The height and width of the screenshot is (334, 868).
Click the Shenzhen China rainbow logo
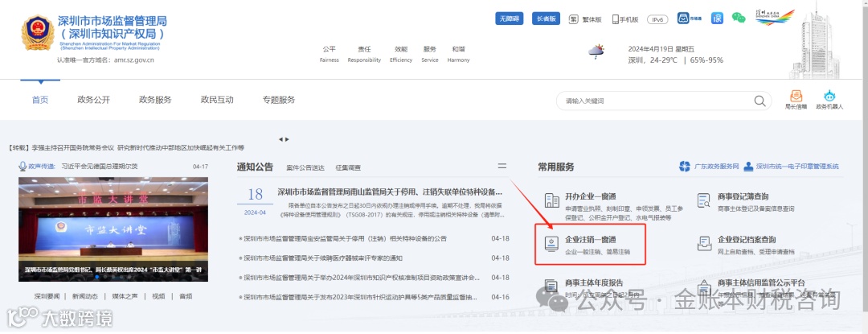(775, 17)
